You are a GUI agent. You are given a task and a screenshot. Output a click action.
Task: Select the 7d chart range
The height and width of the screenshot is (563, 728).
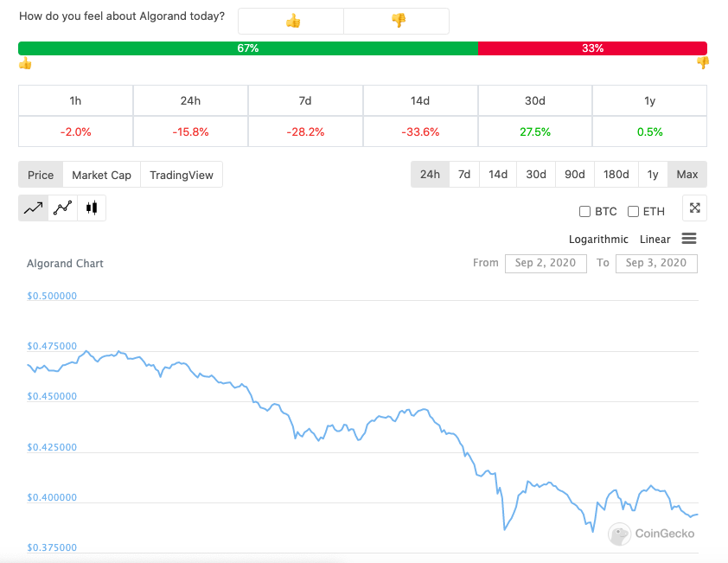pyautogui.click(x=464, y=174)
